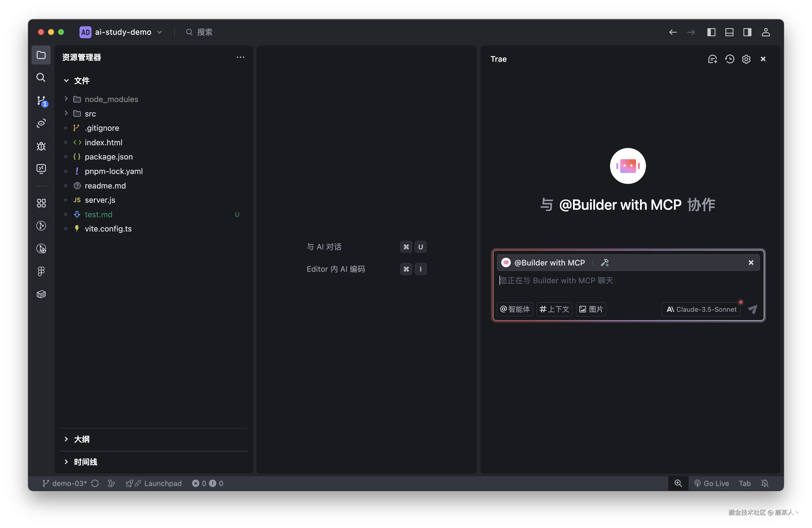Toggle the left primary sidebar layout
The width and height of the screenshot is (812, 528).
point(711,32)
